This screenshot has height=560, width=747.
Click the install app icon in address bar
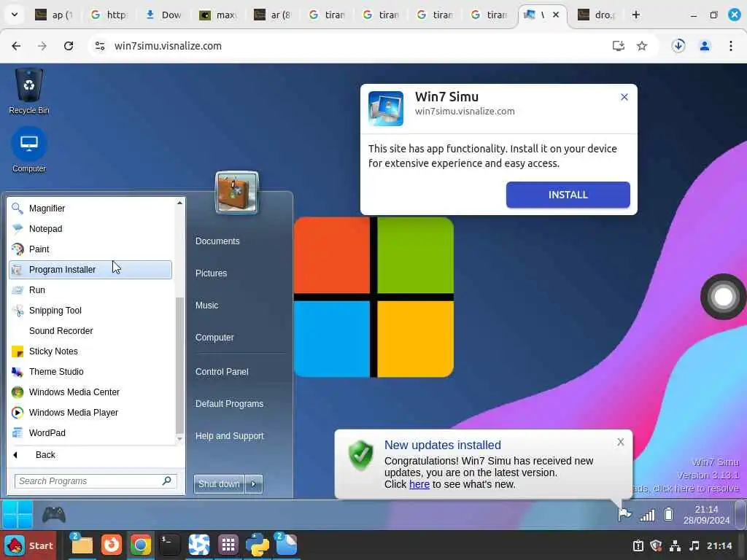pos(619,46)
